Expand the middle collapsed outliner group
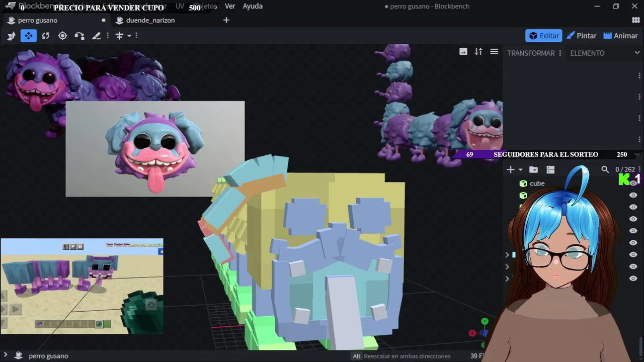This screenshot has height=362, width=644. pyautogui.click(x=507, y=266)
